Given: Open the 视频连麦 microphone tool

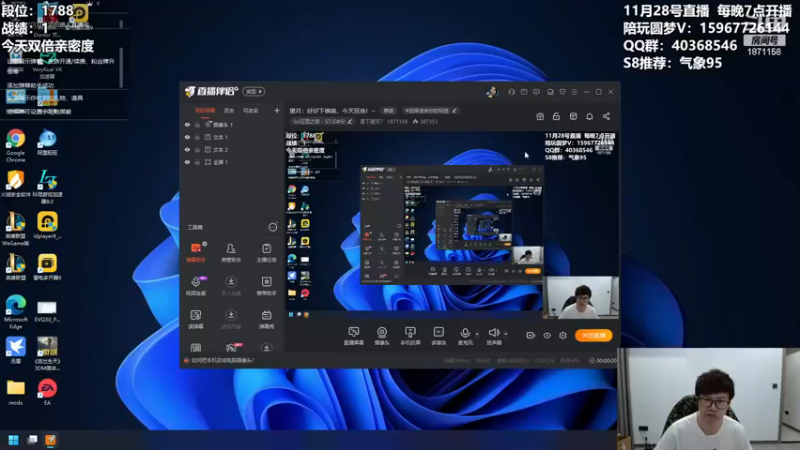Looking at the screenshot, I should 196,286.
